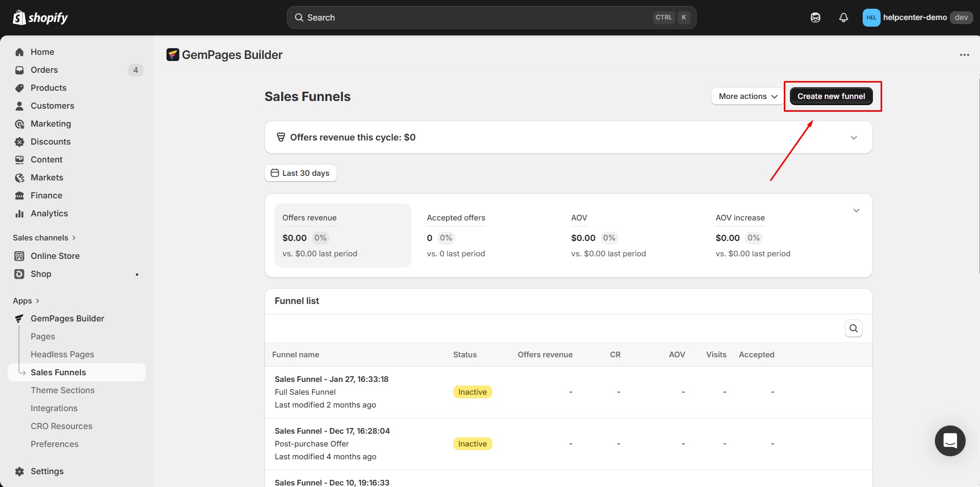Switch to the Theme Sections page
This screenshot has height=487, width=980.
(62, 390)
